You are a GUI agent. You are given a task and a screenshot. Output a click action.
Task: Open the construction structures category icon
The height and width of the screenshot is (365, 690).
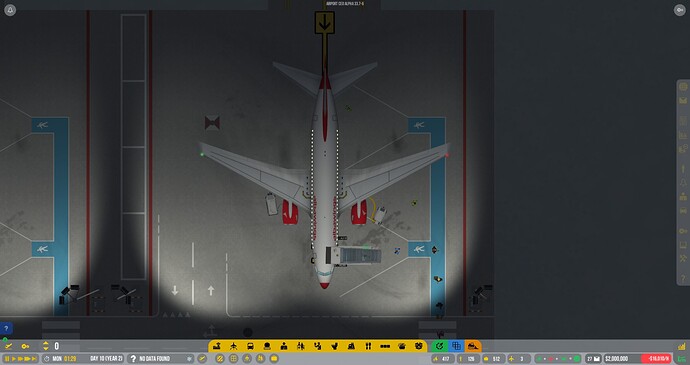point(351,347)
